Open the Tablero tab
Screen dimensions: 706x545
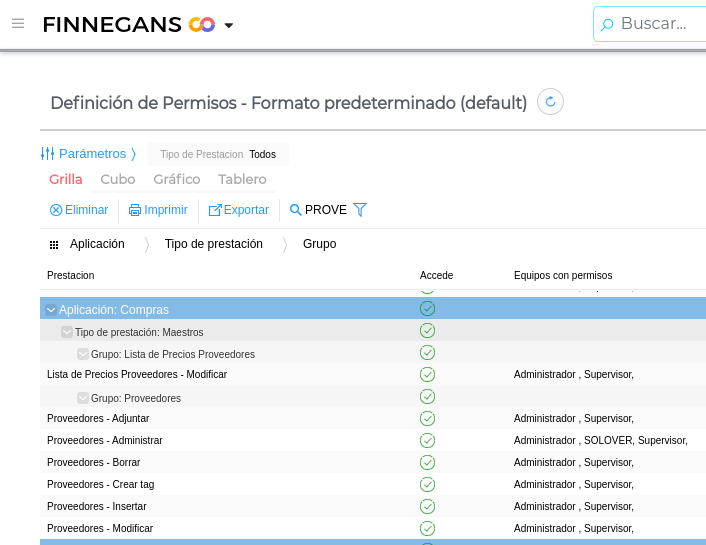(242, 180)
